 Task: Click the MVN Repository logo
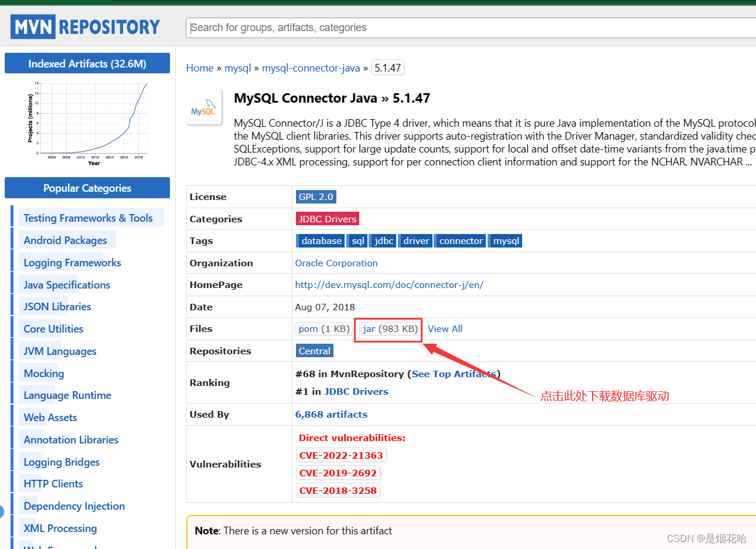point(85,27)
